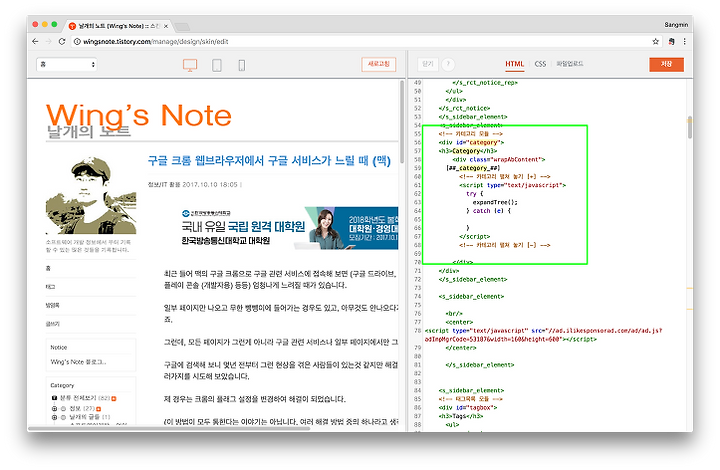This screenshot has height=470, width=720.
Task: Open the help question mark icon
Action: tap(448, 64)
